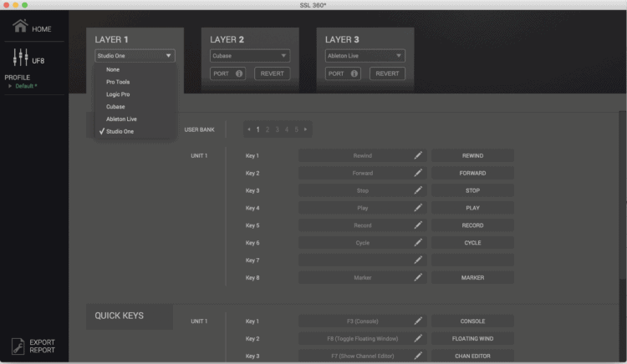Edit the F3 (Console) quick key pencil
The width and height of the screenshot is (627, 364).
point(418,321)
